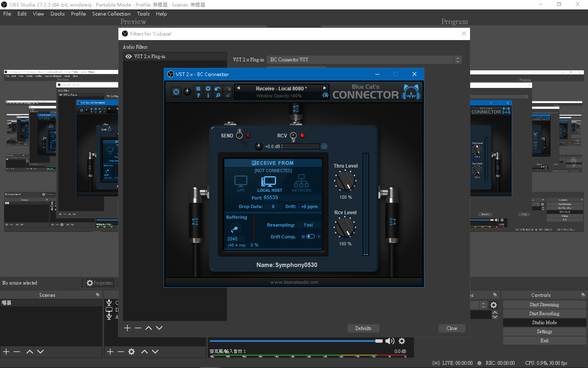Open mixer settings gear for microphone channel
The height and width of the screenshot is (368, 588).
(402, 341)
